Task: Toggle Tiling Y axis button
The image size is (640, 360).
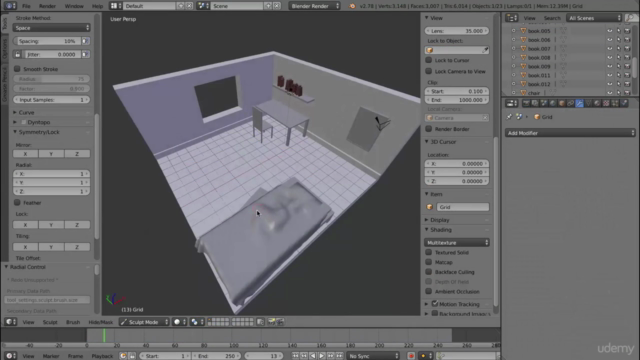Action: (x=51, y=247)
